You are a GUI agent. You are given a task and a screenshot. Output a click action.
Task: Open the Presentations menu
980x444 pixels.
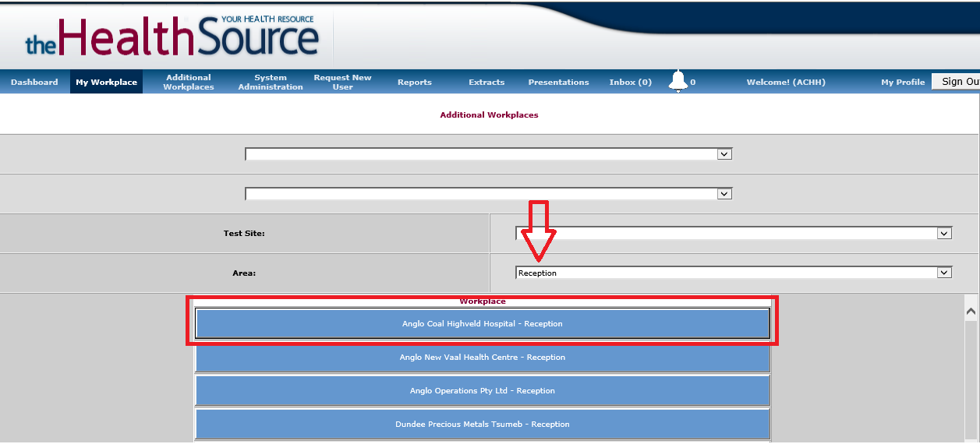click(x=559, y=82)
